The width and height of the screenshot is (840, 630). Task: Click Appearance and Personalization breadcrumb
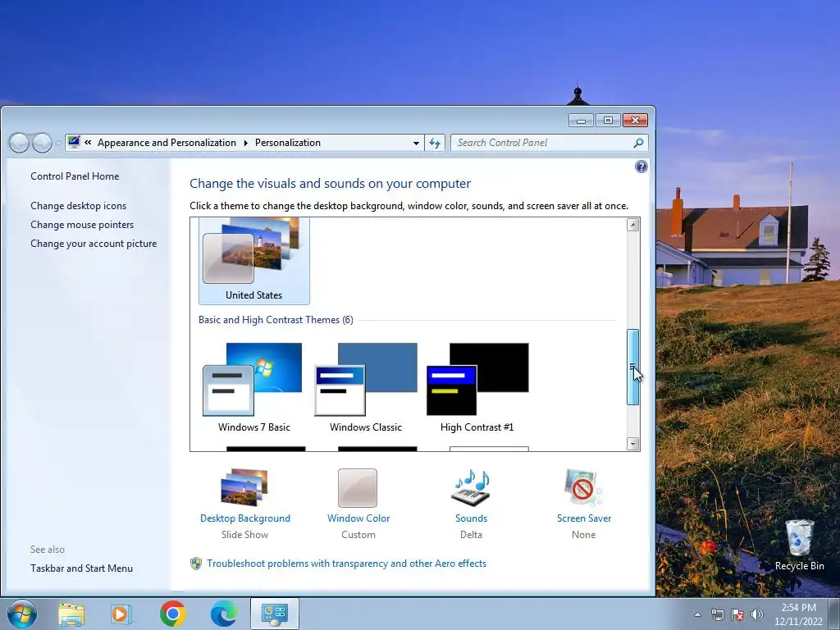(x=167, y=143)
